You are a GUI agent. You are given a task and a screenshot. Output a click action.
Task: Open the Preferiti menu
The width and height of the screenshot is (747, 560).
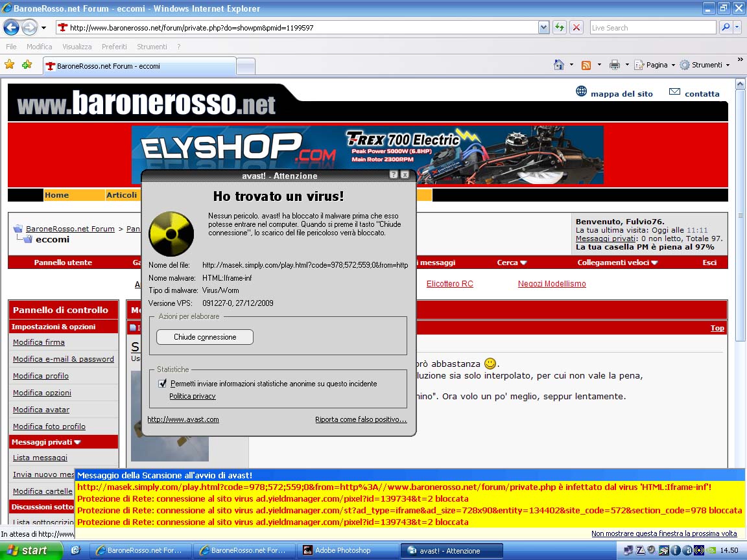114,47
